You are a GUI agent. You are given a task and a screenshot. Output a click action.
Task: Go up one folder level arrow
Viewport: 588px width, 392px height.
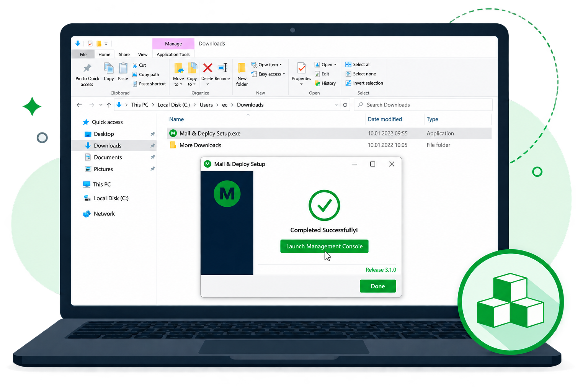(x=109, y=105)
